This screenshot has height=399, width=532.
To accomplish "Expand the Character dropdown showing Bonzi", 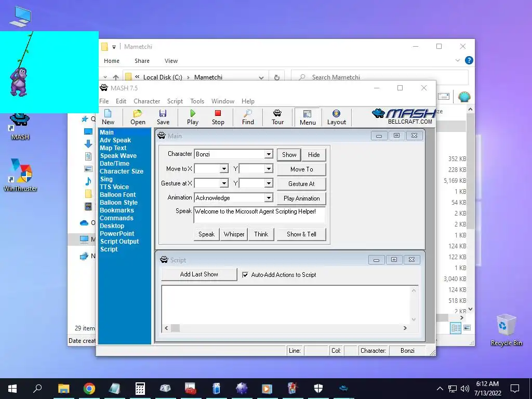I will [269, 154].
